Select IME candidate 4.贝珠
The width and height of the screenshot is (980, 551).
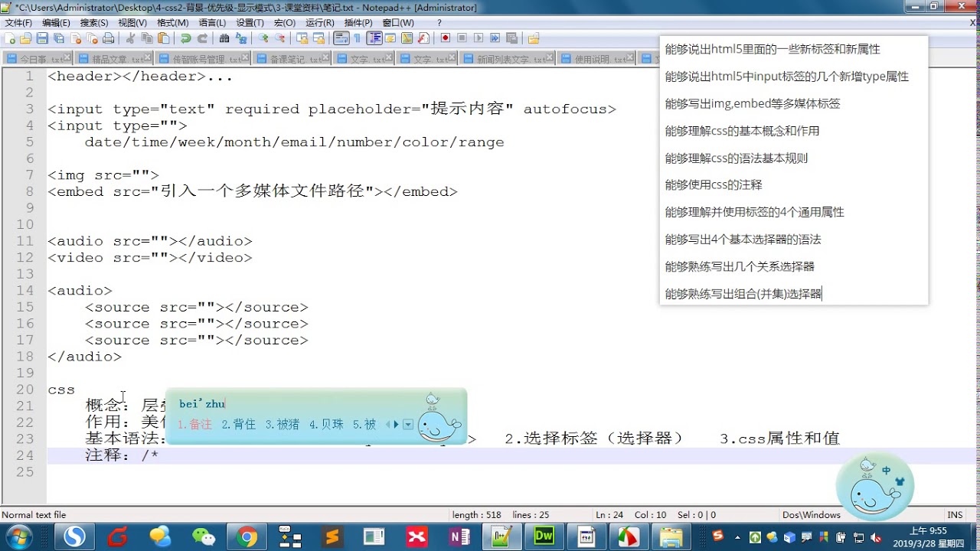tap(326, 424)
